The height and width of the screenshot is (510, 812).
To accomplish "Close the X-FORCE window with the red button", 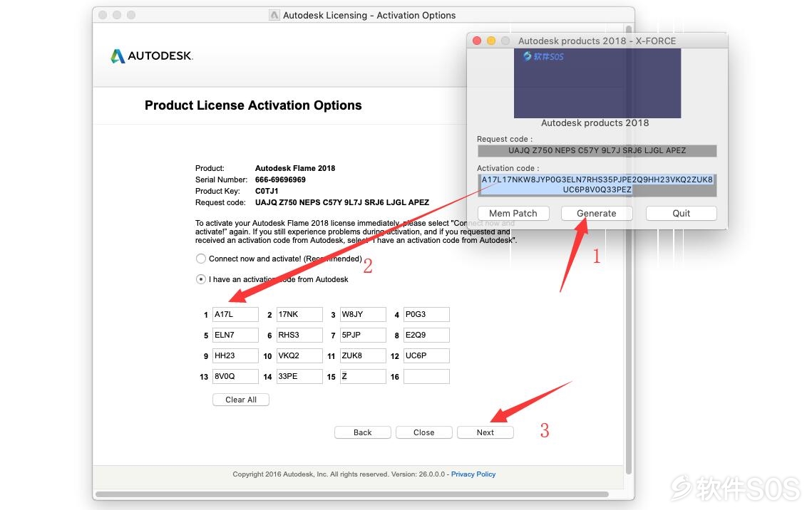I will point(477,41).
